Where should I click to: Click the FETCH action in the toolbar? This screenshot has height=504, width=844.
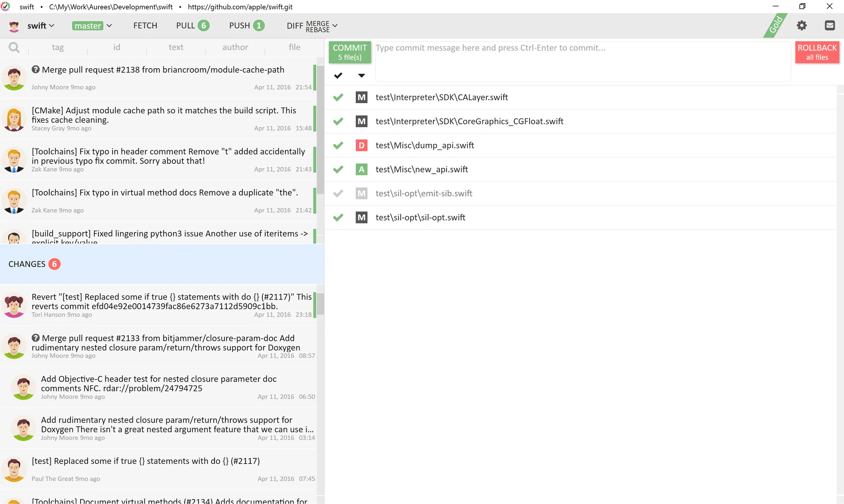point(145,25)
